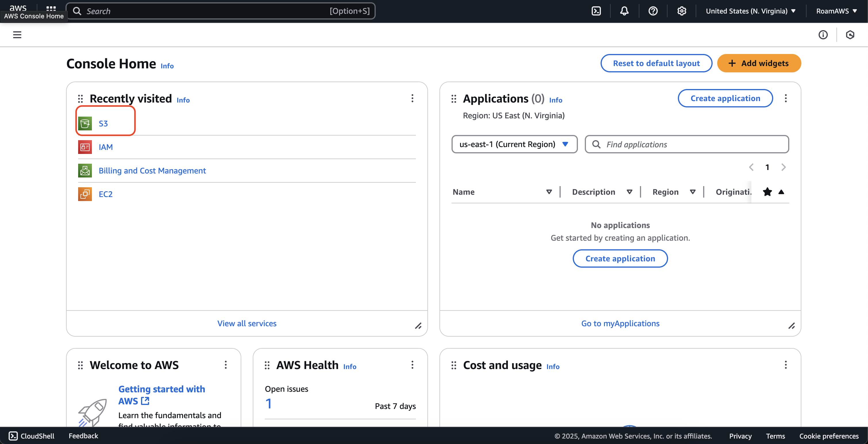Open the hexagon tools panel icon
Screen dimensions: 868x444
[x=850, y=35]
